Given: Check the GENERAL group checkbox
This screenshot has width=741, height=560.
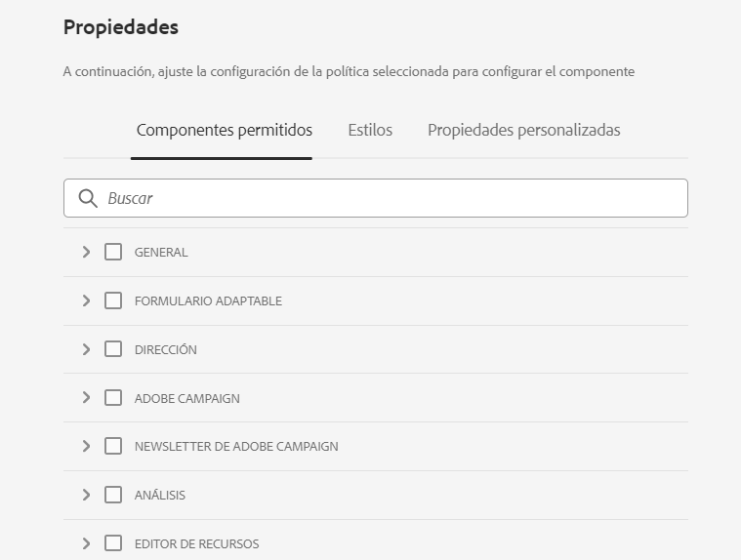Looking at the screenshot, I should (x=113, y=252).
